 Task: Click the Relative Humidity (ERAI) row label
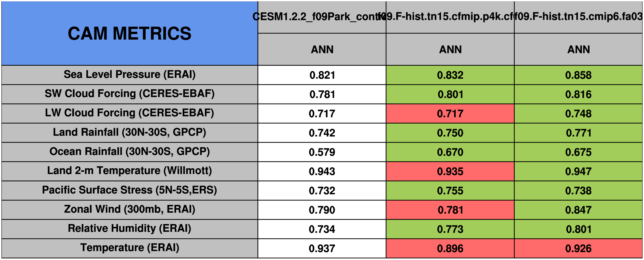[x=130, y=229]
